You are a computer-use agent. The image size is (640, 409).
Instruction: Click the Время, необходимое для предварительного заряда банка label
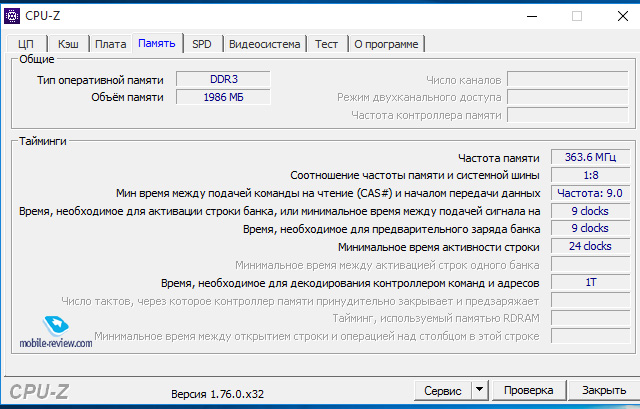391,229
